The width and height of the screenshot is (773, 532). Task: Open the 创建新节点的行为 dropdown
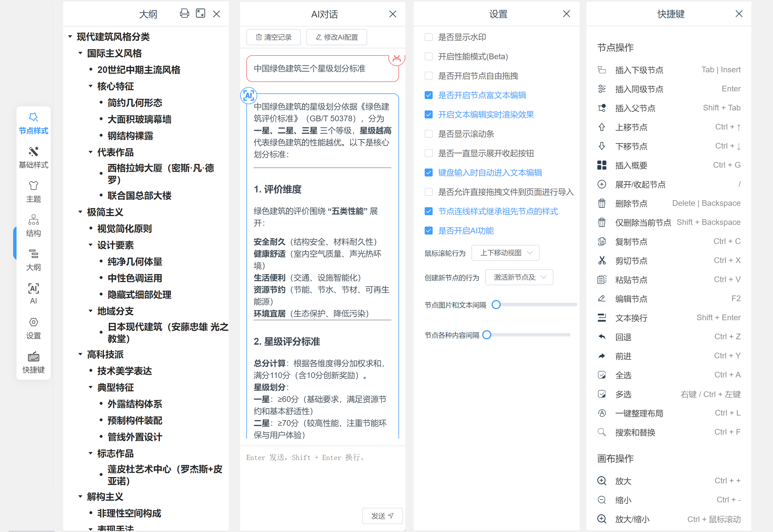519,277
